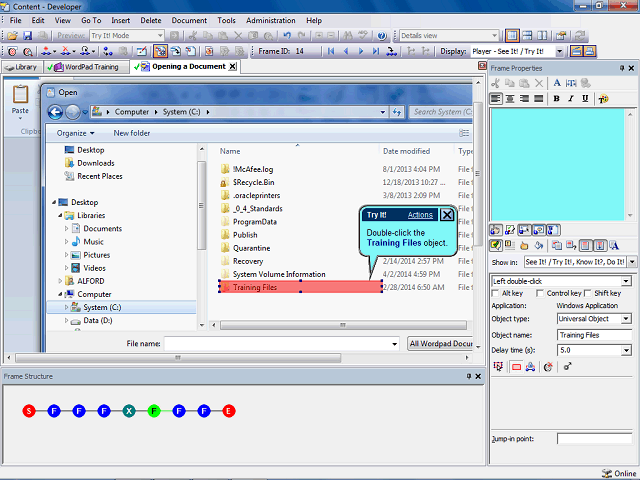Expand the Show in dropdown
The height and width of the screenshot is (480, 640).
coord(632,262)
